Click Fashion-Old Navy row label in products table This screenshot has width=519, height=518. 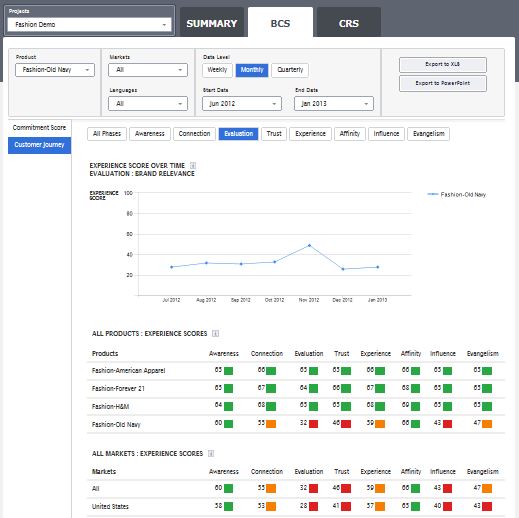pyautogui.click(x=116, y=425)
